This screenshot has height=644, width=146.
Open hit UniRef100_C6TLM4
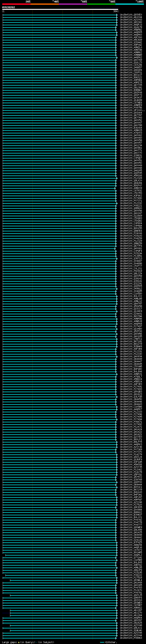click(131, 65)
